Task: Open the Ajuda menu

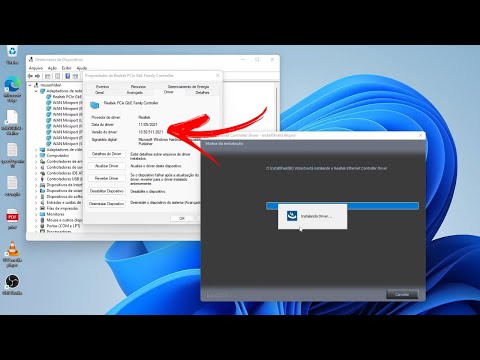Action: [x=82, y=68]
